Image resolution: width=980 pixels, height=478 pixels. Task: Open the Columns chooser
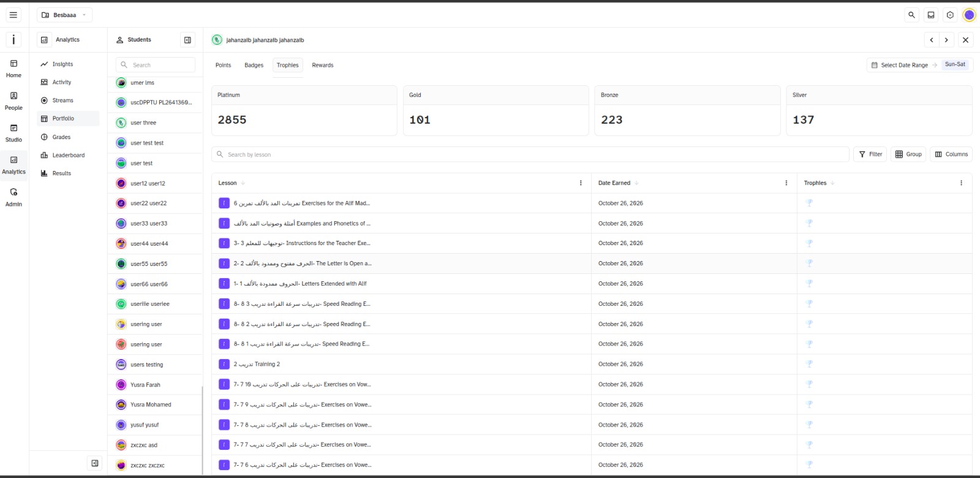[x=951, y=154]
